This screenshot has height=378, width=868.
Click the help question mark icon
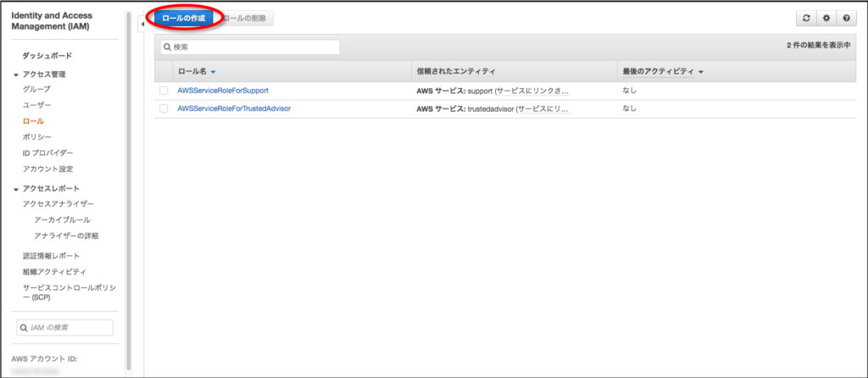[x=845, y=18]
